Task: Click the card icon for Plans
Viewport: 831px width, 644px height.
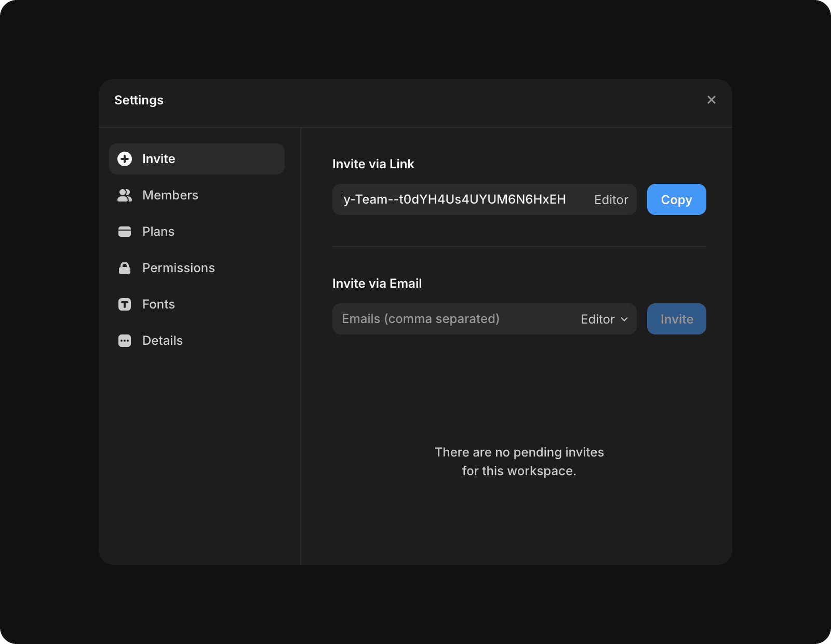Action: [x=125, y=232]
